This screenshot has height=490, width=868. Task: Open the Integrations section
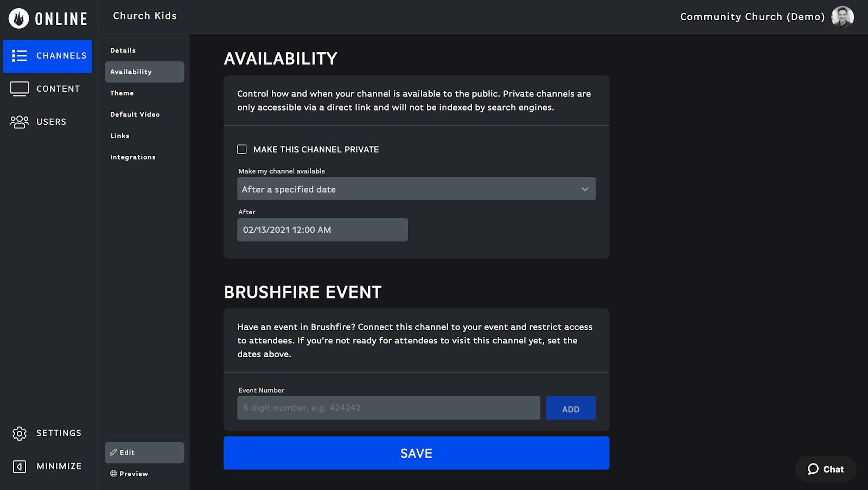pos(132,157)
